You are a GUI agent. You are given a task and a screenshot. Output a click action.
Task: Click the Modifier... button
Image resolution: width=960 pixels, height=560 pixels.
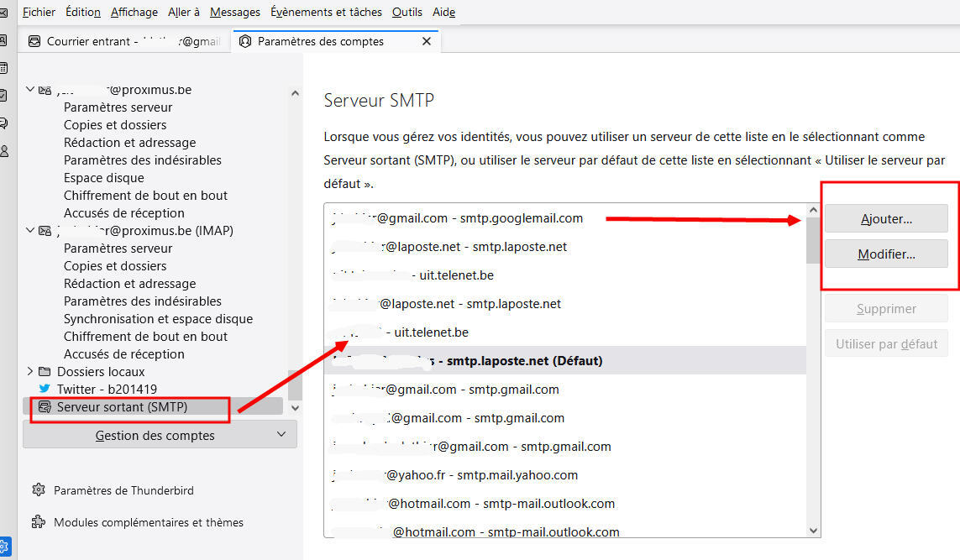point(887,254)
